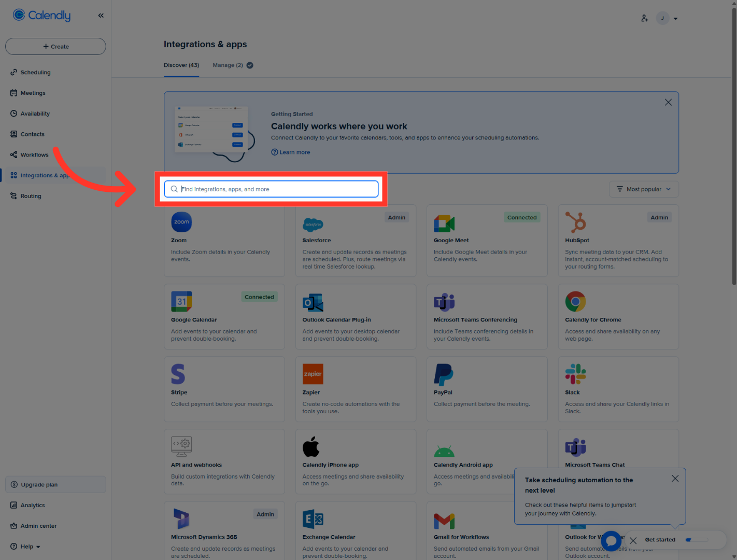Click the Google Calendar icon

click(181, 301)
